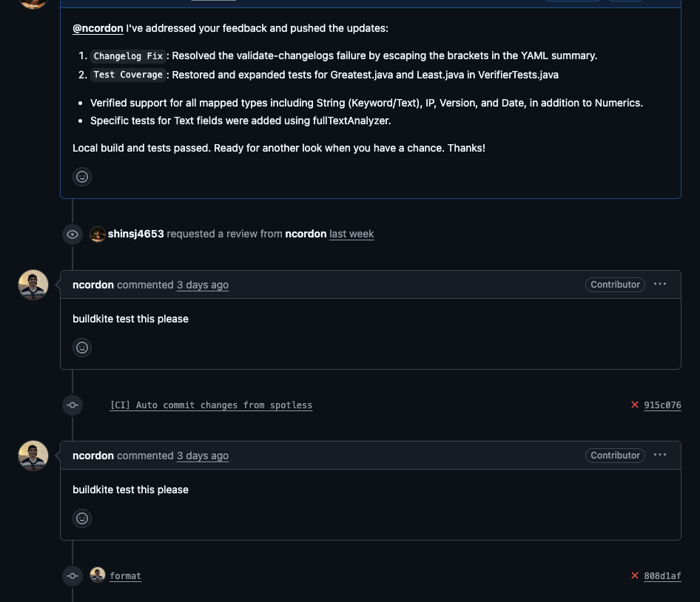Open options menu on first ncordon comment

coord(660,284)
